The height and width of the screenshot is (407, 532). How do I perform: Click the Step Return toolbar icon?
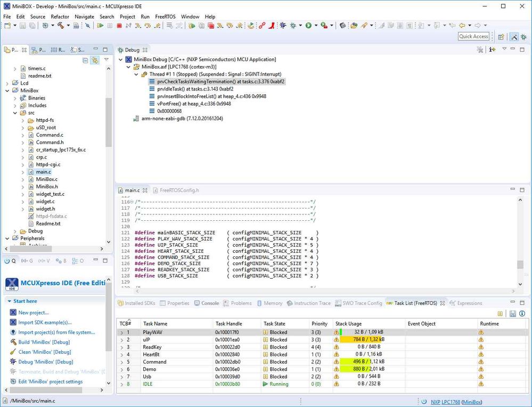pyautogui.click(x=157, y=26)
